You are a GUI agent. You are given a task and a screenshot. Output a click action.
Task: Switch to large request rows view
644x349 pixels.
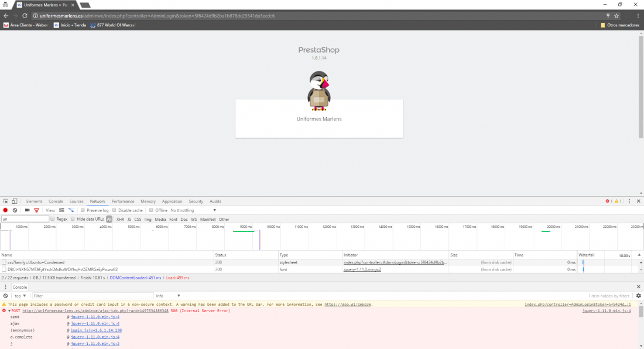(x=61, y=210)
